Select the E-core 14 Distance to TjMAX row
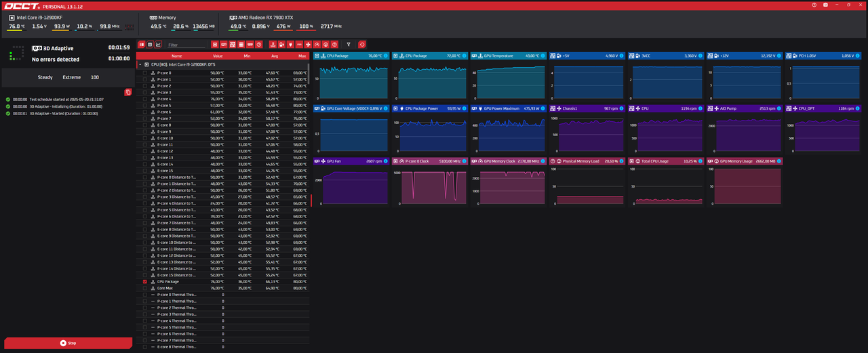The height and width of the screenshot is (353, 868). (222, 268)
